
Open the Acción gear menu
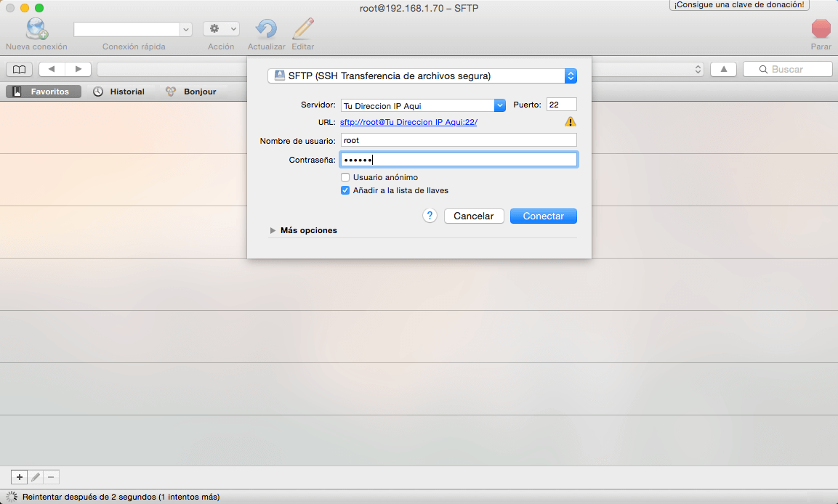point(221,29)
